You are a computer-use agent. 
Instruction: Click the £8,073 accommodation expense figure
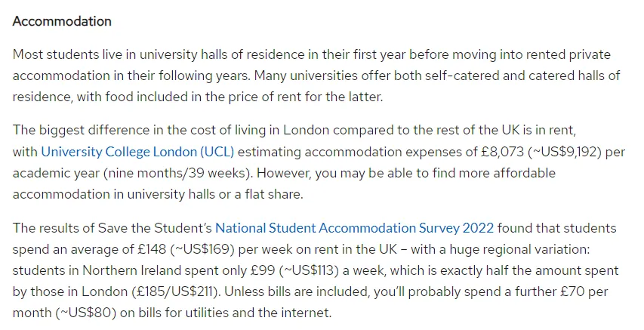tap(503, 152)
